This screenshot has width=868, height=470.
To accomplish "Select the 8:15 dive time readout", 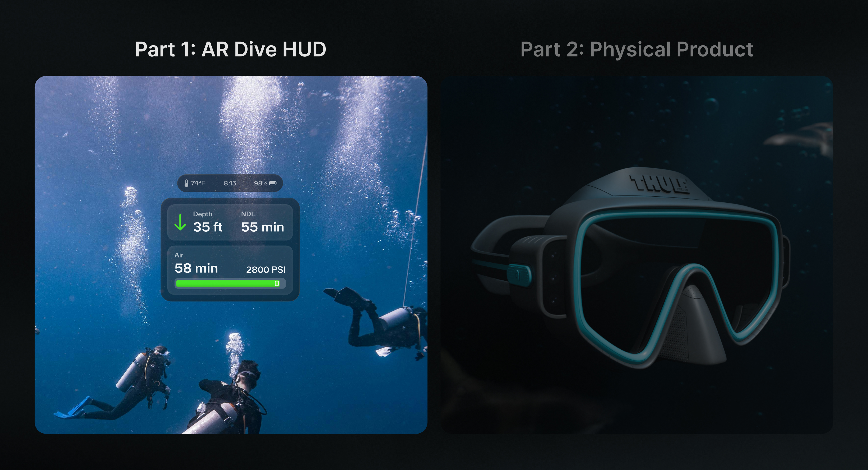I will click(x=230, y=183).
